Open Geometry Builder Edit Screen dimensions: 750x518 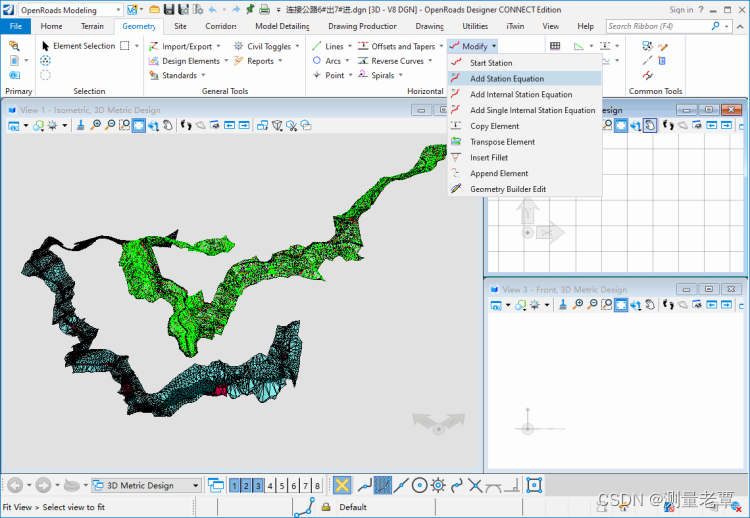pyautogui.click(x=524, y=189)
